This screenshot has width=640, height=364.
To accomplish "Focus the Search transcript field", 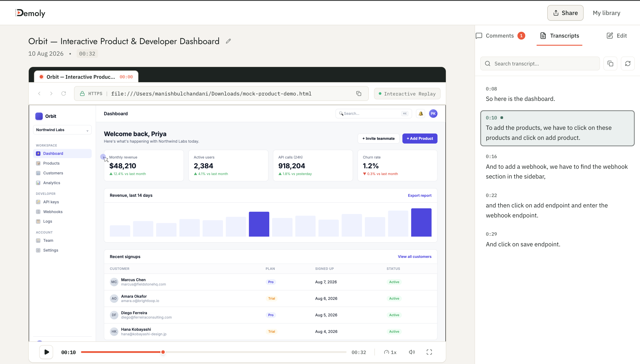I will pos(540,63).
